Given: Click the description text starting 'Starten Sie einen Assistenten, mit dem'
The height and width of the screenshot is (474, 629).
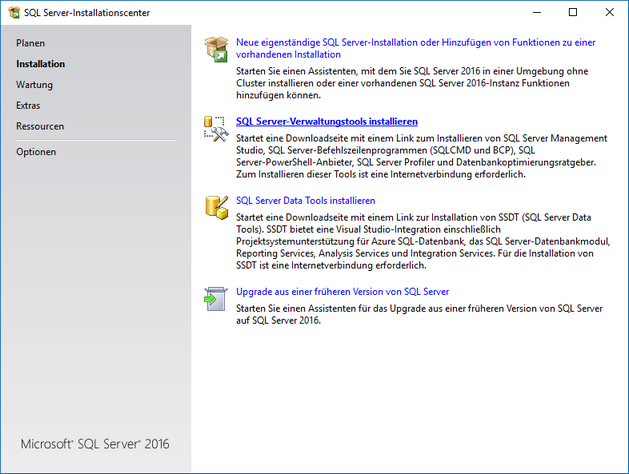Looking at the screenshot, I should [412, 83].
